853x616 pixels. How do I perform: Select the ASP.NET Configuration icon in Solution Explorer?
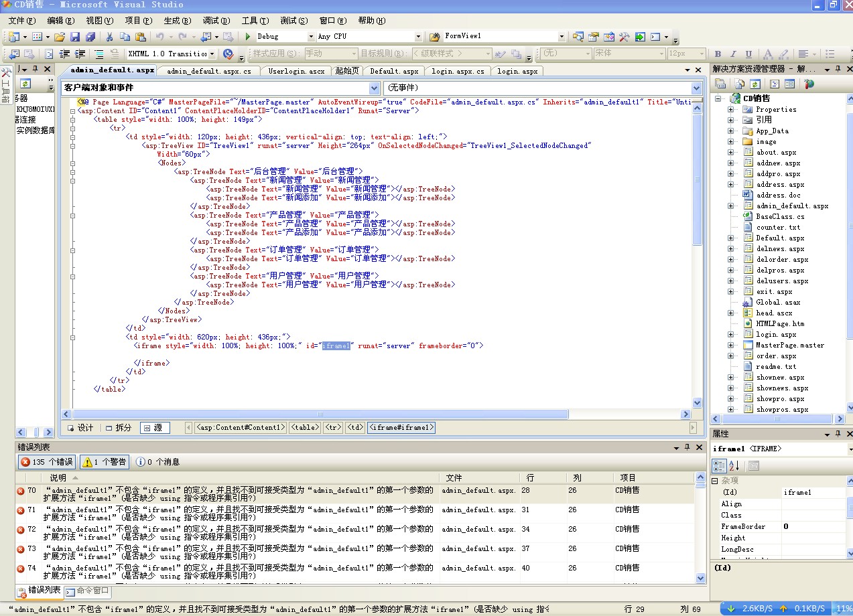pyautogui.click(x=809, y=83)
